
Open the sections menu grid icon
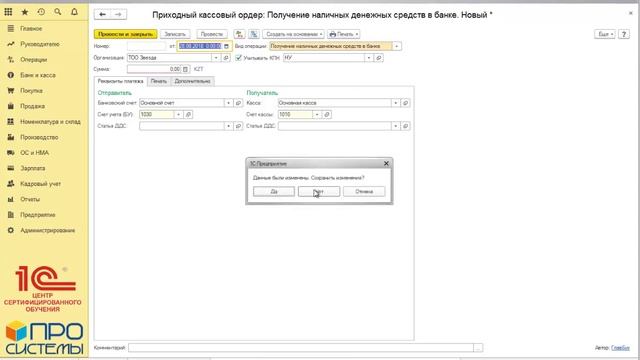(x=8, y=12)
